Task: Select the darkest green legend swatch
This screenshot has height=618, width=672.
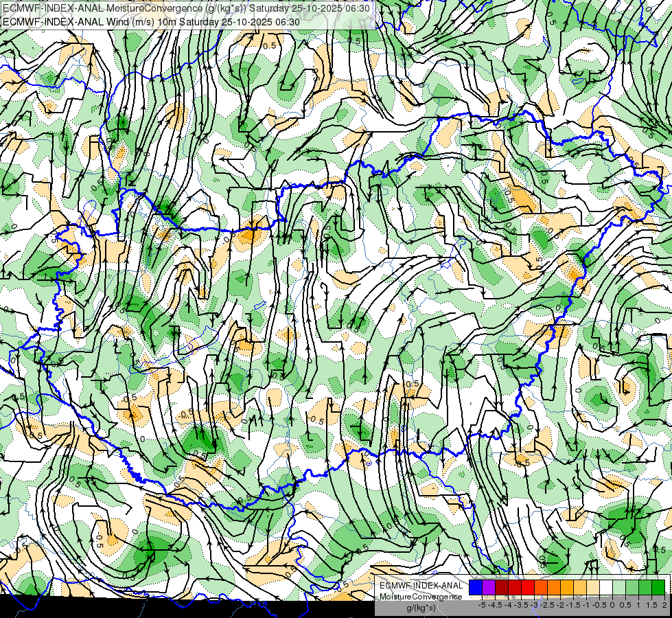Action: point(658,587)
